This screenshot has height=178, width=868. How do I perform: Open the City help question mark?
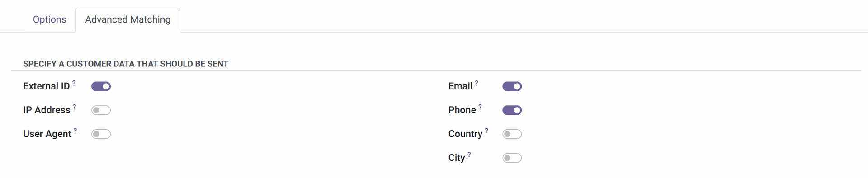(x=469, y=155)
